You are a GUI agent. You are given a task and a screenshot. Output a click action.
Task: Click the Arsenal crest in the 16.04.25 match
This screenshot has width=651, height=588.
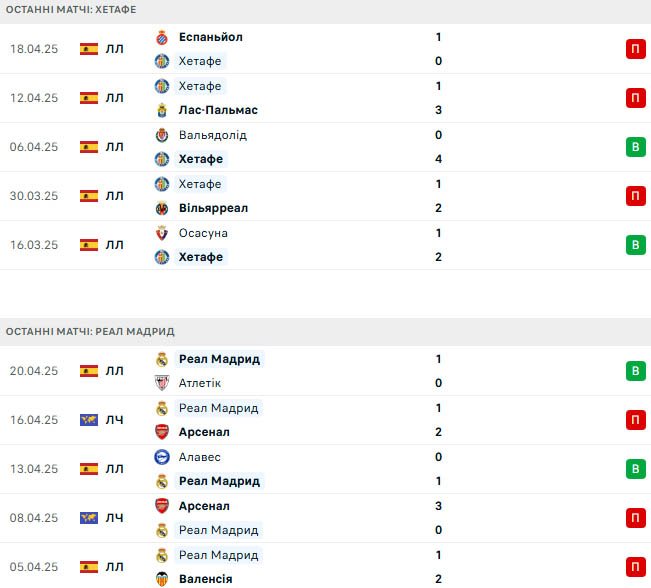(162, 432)
